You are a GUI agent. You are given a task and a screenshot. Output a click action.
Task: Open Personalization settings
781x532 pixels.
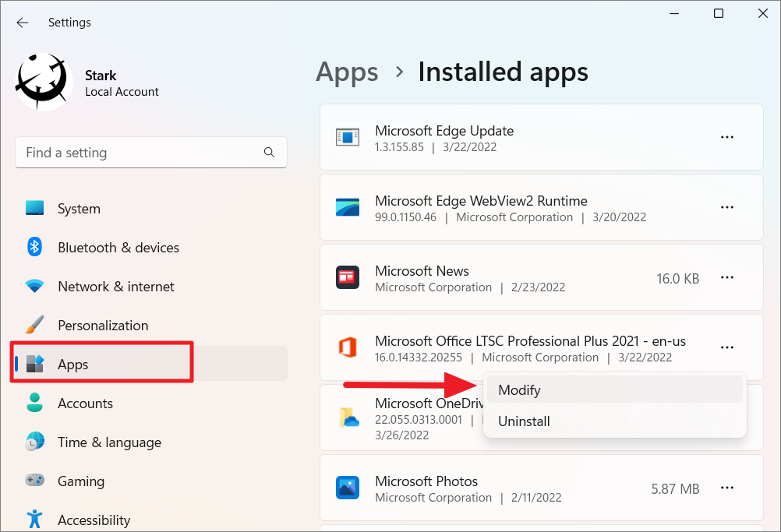pos(101,325)
